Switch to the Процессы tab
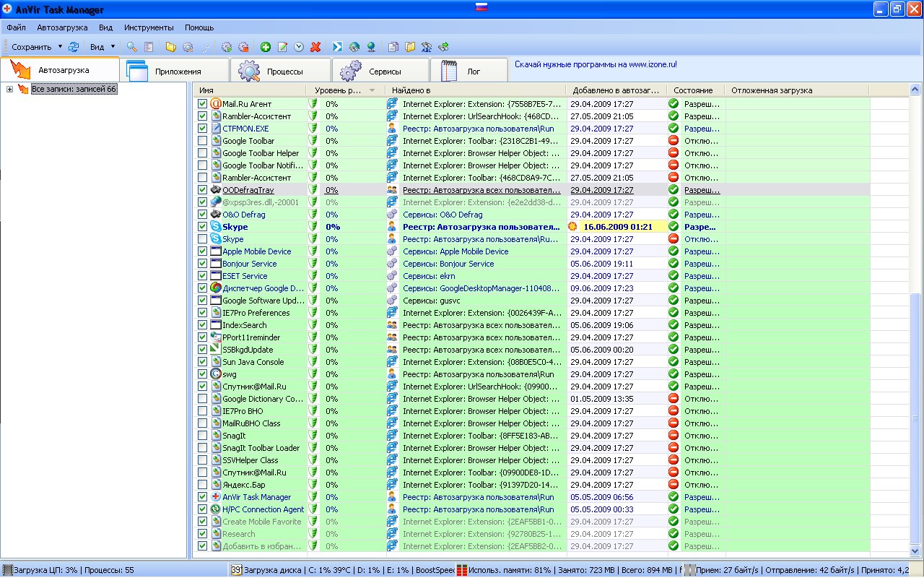 click(x=280, y=71)
